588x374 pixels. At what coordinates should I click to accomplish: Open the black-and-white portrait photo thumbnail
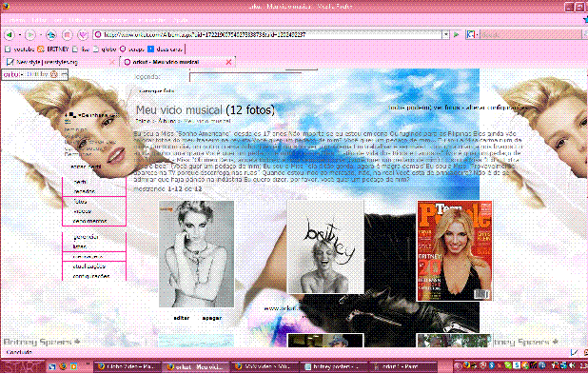tap(197, 254)
